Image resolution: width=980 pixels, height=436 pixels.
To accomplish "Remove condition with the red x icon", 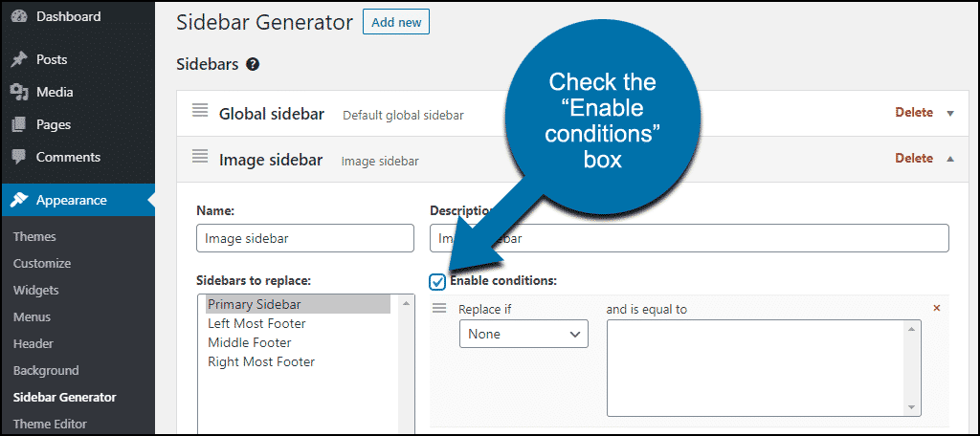I will tap(937, 308).
